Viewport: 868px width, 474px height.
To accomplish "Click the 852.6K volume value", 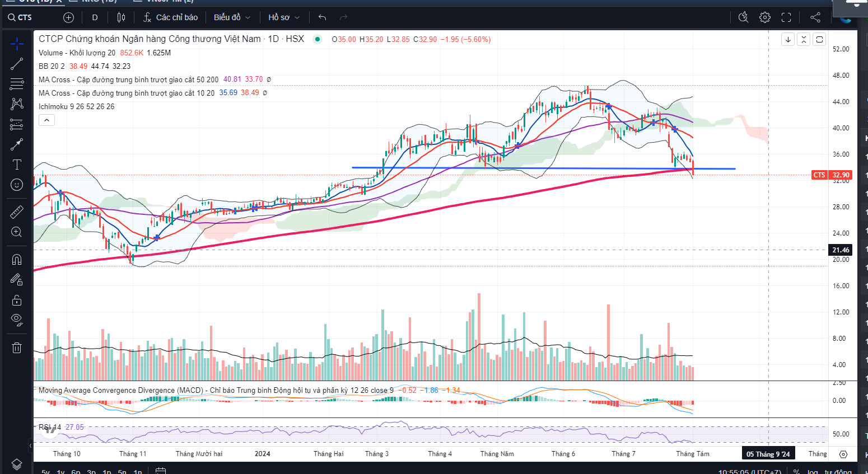I will (x=132, y=53).
